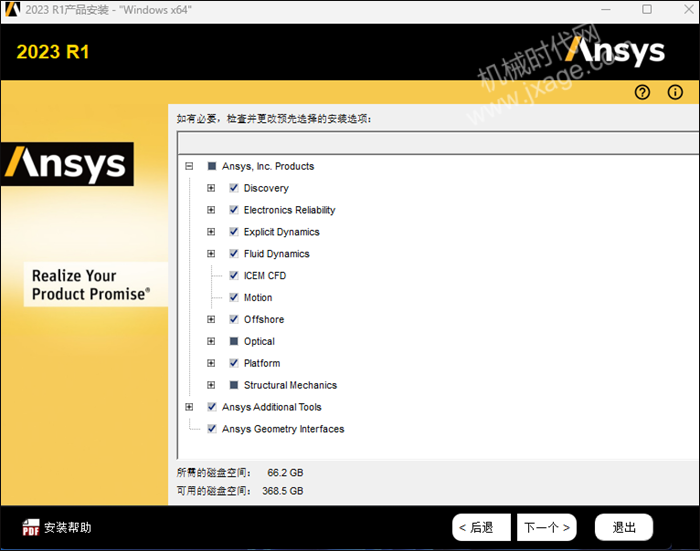Expand the Explicit Dynamics tree node
Image resolution: width=700 pixels, height=551 pixels.
211,232
